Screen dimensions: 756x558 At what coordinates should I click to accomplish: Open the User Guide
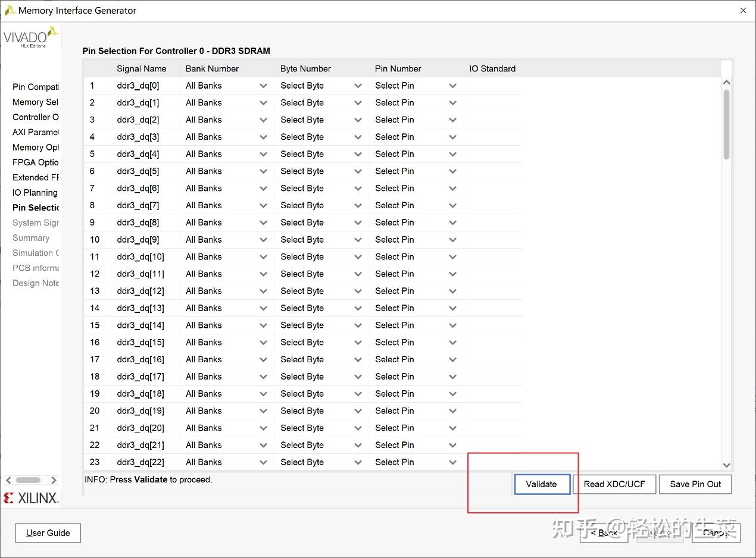coord(48,533)
